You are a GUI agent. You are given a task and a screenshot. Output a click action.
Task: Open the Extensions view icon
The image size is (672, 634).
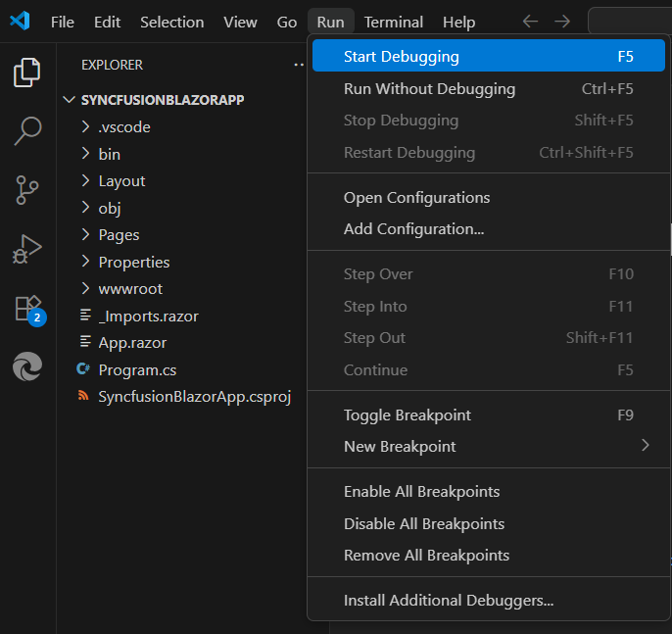coord(27,308)
